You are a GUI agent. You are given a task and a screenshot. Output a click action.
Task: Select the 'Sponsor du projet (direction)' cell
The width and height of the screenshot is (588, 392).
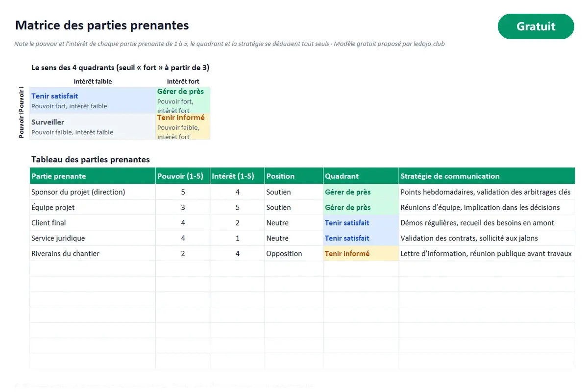coord(93,192)
